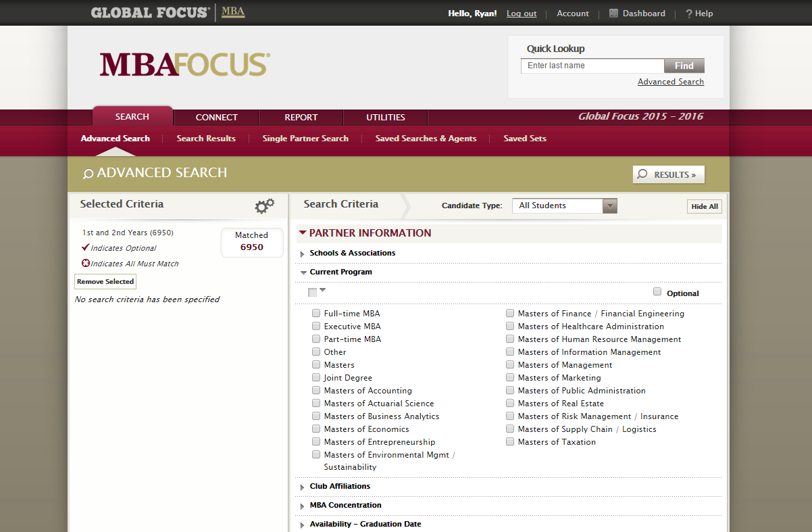
Task: Expand Availability – Graduation Date section
Action: [x=303, y=525]
